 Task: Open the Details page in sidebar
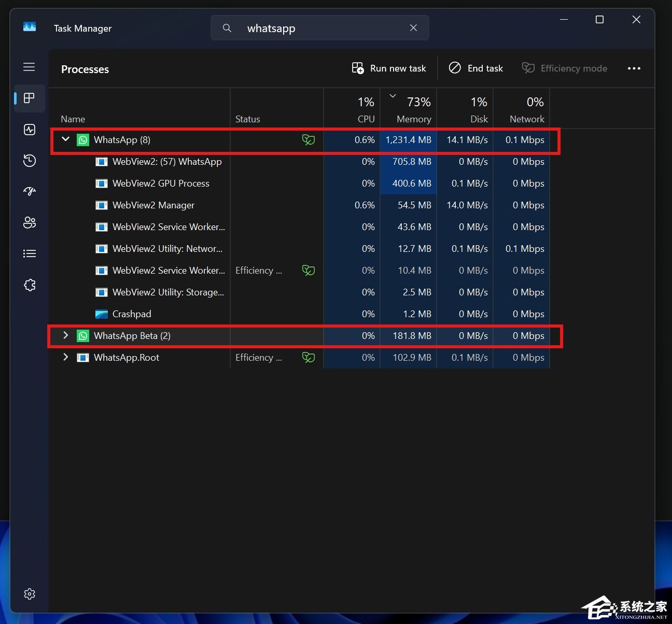pyautogui.click(x=30, y=253)
